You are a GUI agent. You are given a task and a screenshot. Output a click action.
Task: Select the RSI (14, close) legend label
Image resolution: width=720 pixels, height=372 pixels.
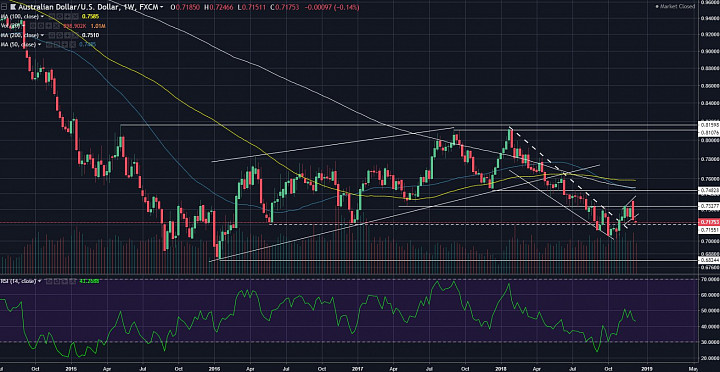pos(18,281)
